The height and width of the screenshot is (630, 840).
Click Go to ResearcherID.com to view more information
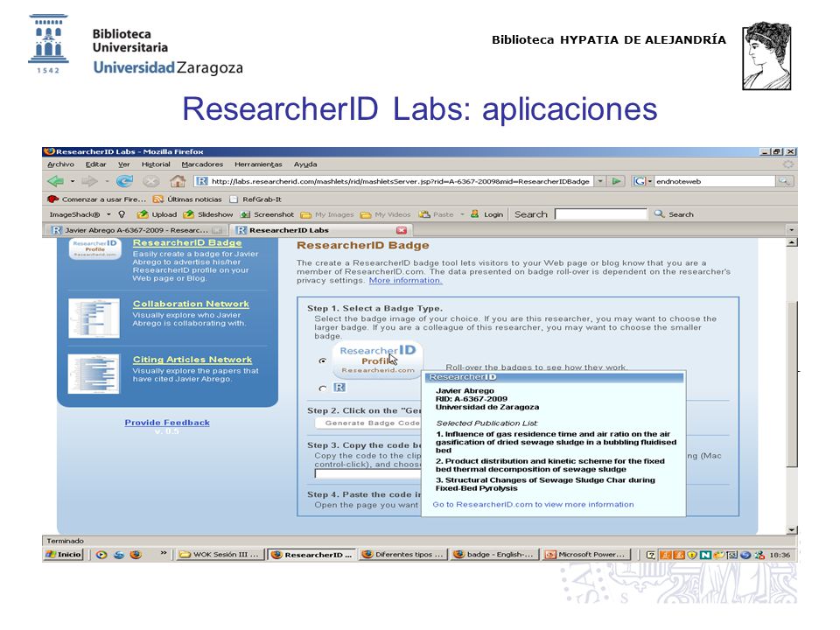534,505
